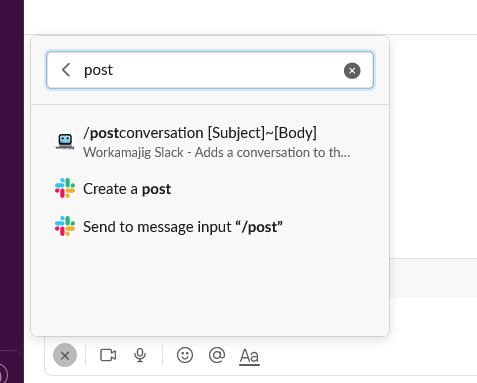
Task: Click the Slack logo beside 'Create a post'
Action: [x=65, y=188]
